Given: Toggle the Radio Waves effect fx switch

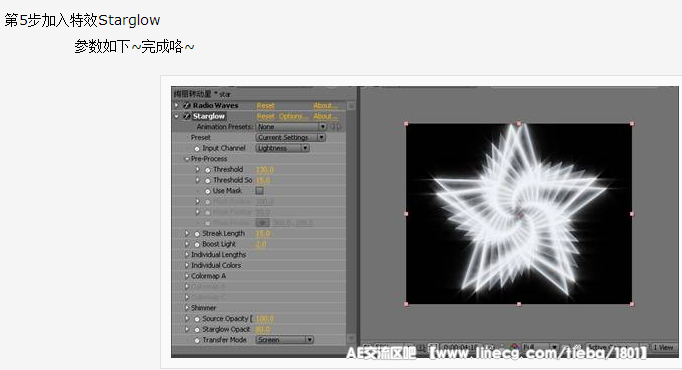Looking at the screenshot, I should [x=187, y=106].
